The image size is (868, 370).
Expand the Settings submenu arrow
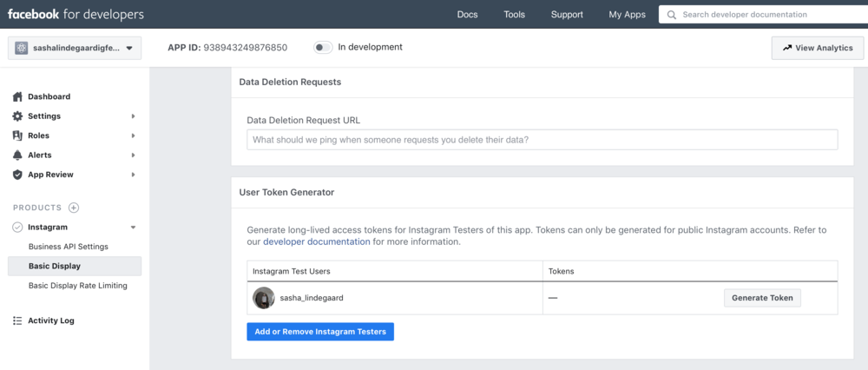click(x=133, y=116)
